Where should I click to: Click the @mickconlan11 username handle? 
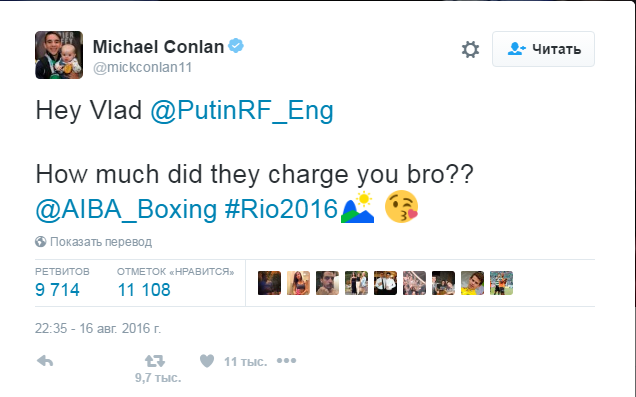click(142, 67)
